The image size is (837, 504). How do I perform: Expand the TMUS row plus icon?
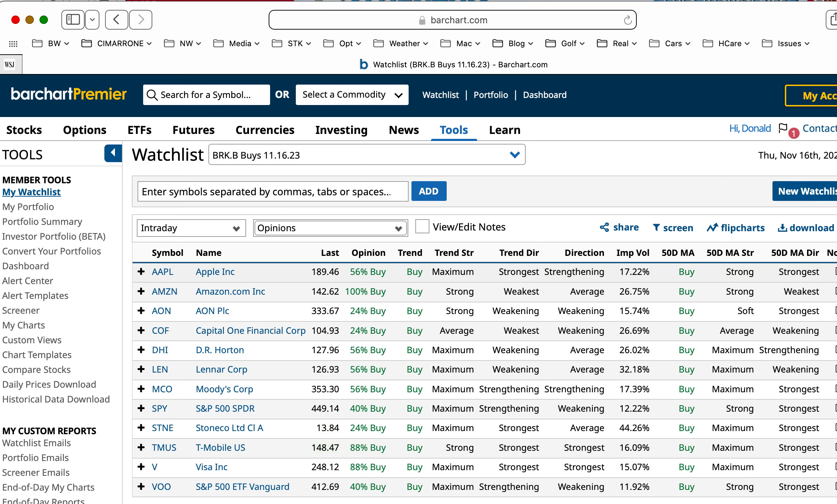[x=141, y=447]
